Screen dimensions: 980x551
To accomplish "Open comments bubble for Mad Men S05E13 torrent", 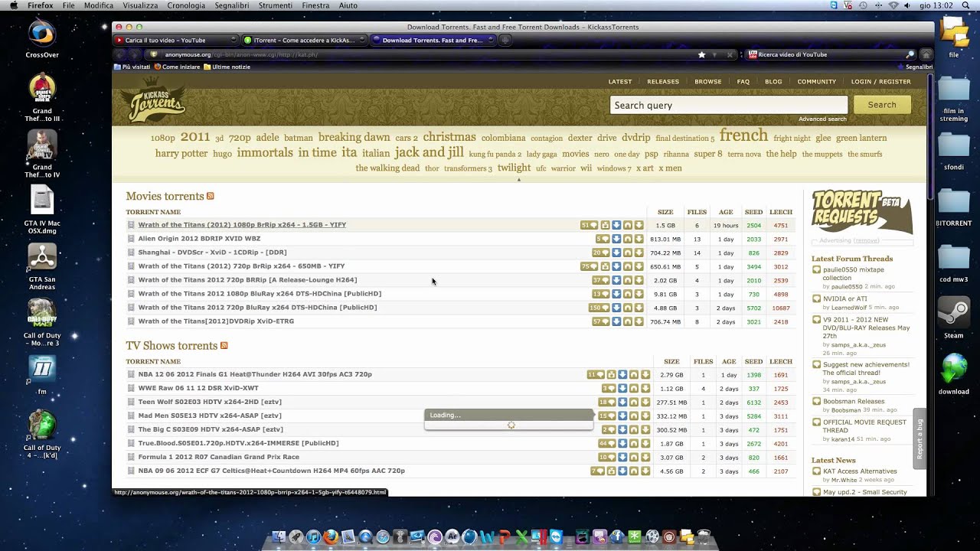I will (607, 416).
